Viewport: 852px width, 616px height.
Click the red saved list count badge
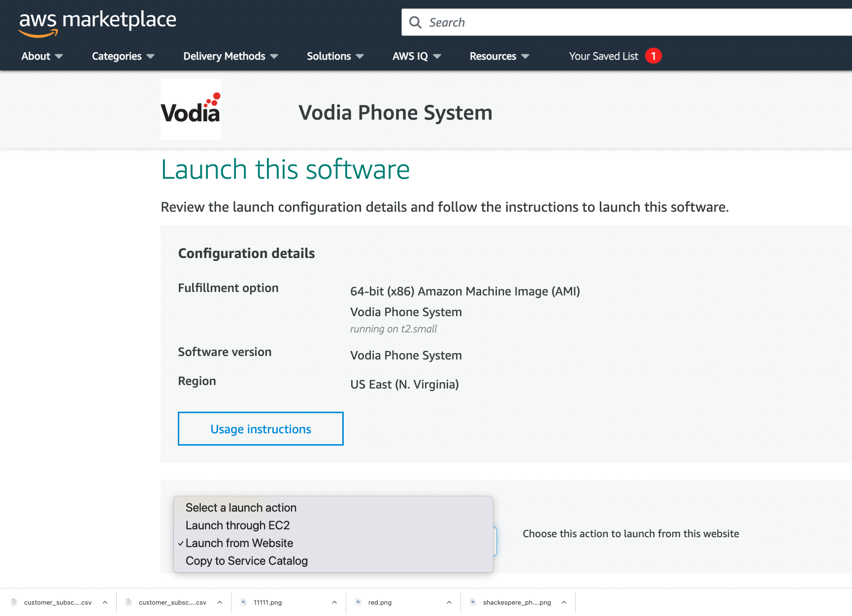click(x=654, y=56)
